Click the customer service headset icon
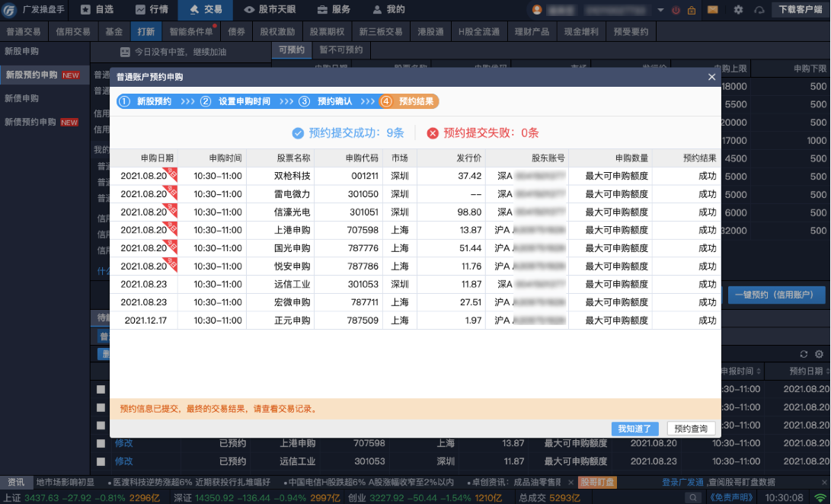The image size is (831, 504). [x=759, y=10]
